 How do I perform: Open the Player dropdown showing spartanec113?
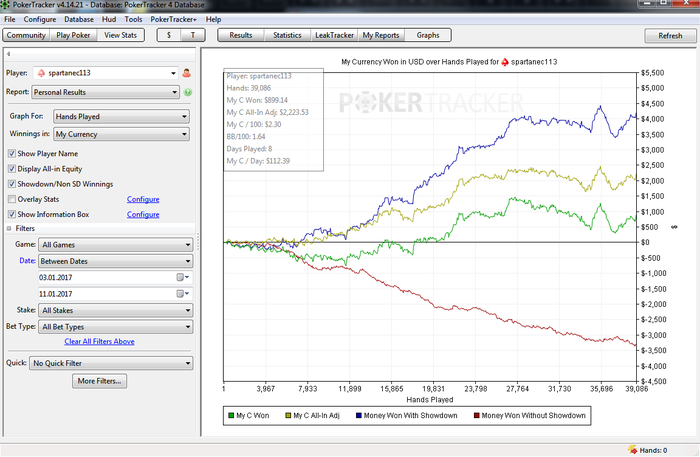[x=106, y=73]
